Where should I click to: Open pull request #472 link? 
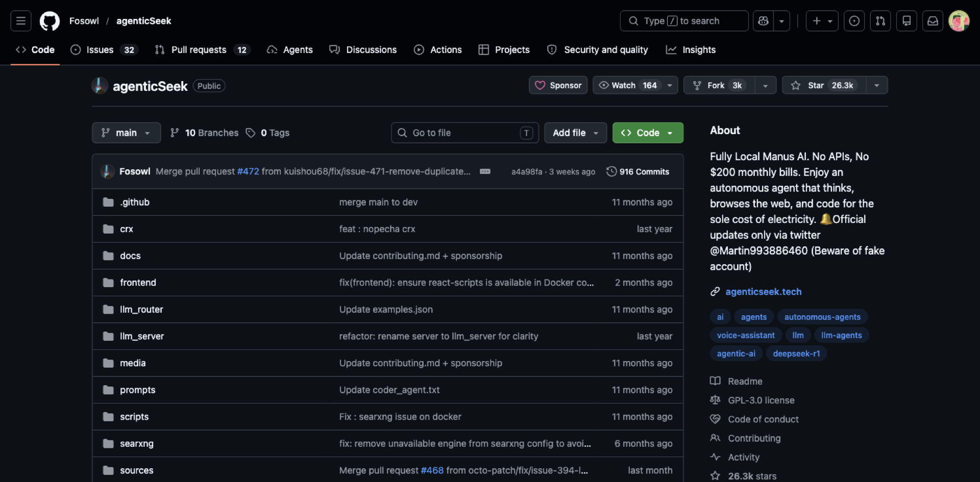[248, 171]
